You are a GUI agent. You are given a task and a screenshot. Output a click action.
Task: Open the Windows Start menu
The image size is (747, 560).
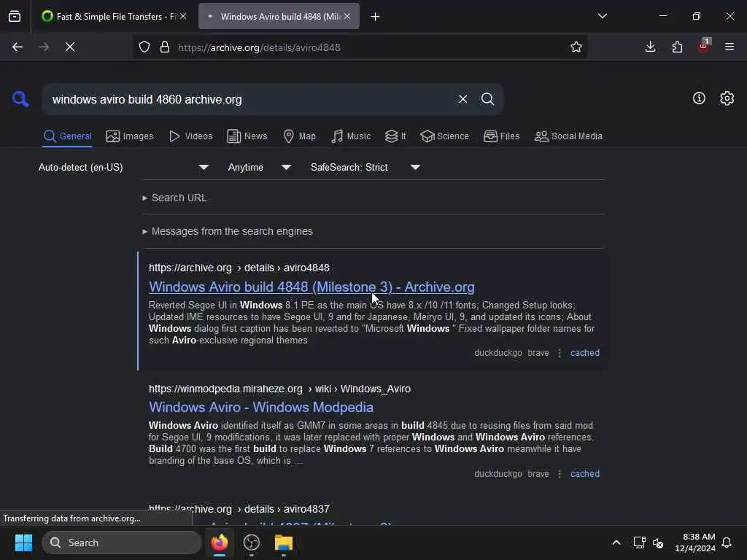point(23,542)
